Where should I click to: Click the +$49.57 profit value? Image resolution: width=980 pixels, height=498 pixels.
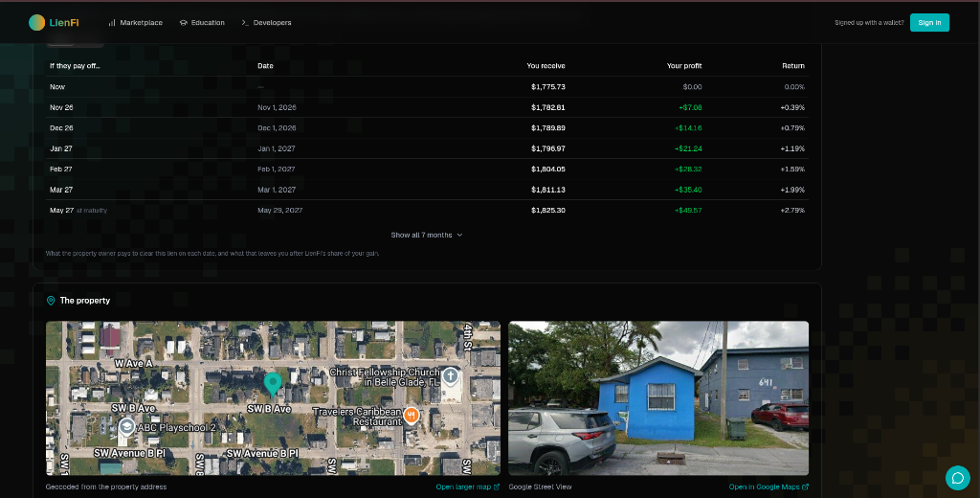click(x=688, y=210)
